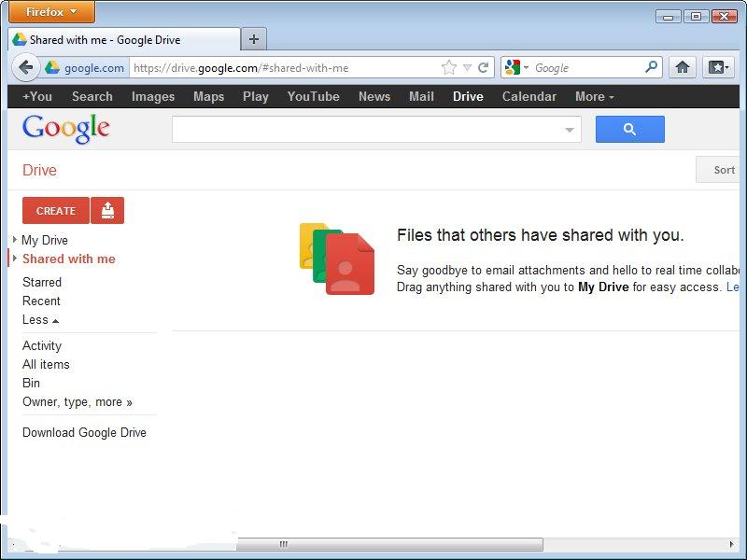747x560 pixels.
Task: Click Download Google Drive link
Action: click(84, 432)
